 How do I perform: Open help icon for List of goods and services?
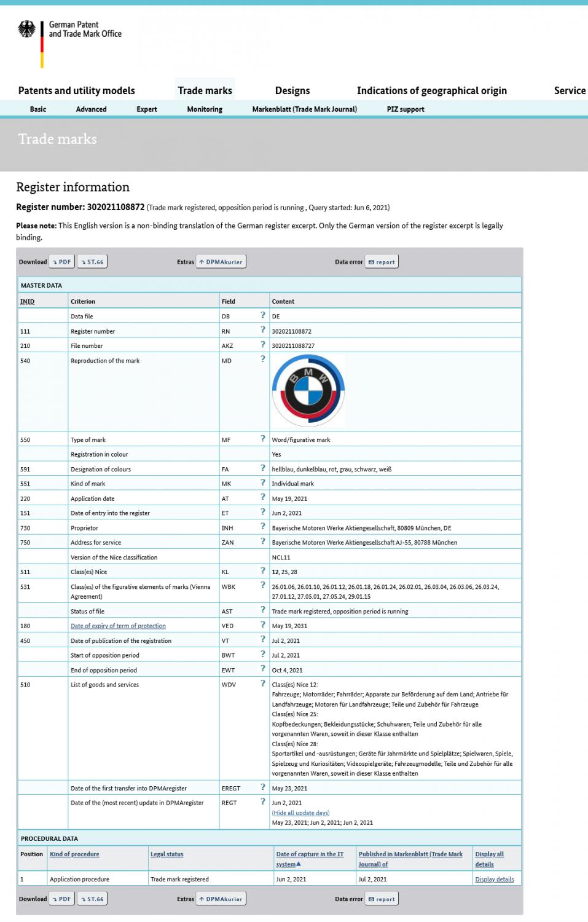(263, 684)
